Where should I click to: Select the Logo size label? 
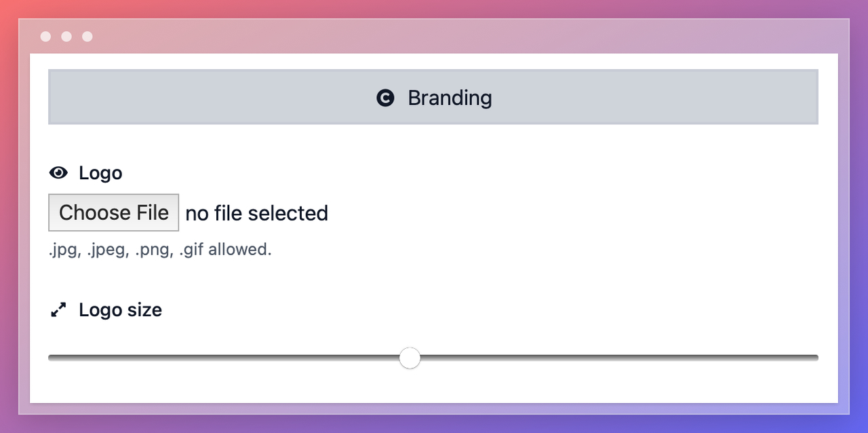click(120, 310)
